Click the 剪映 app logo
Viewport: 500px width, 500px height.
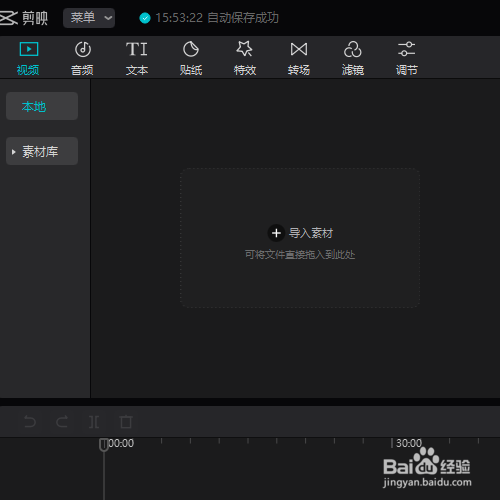(23, 18)
